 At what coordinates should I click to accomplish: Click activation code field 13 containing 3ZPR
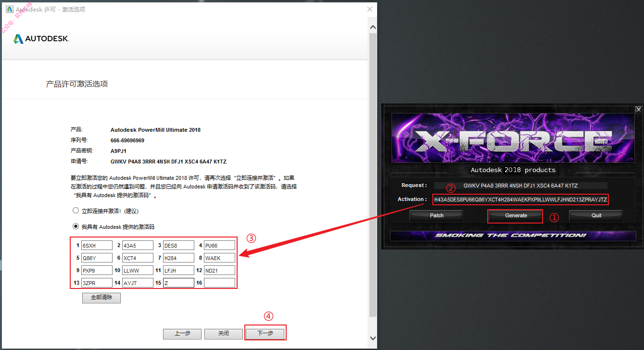[97, 283]
